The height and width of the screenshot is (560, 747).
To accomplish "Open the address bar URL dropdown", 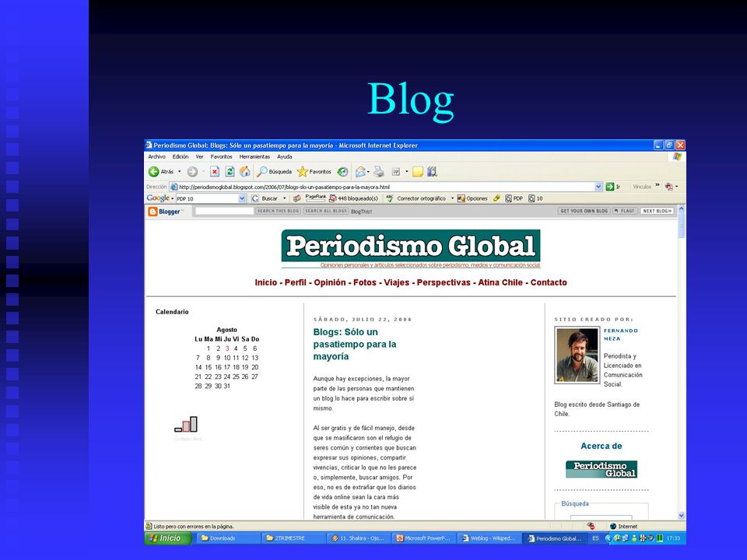I will [x=598, y=187].
